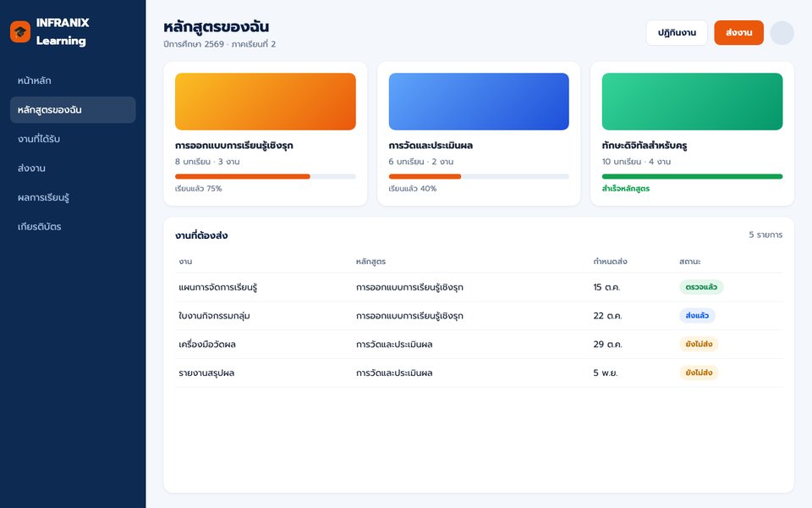The image size is (812, 508).
Task: Open the user avatar in the header
Action: [782, 33]
